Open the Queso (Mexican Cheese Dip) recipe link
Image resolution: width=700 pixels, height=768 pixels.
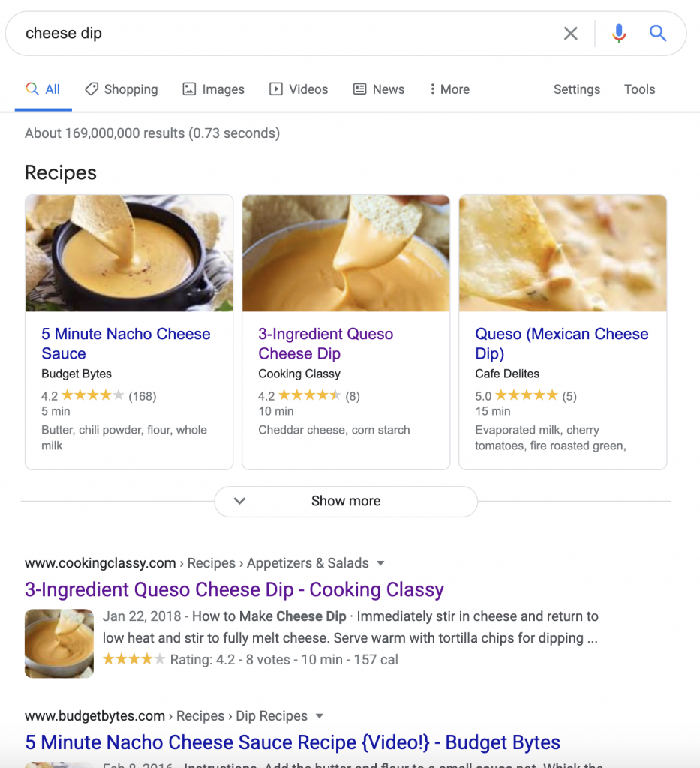[562, 343]
